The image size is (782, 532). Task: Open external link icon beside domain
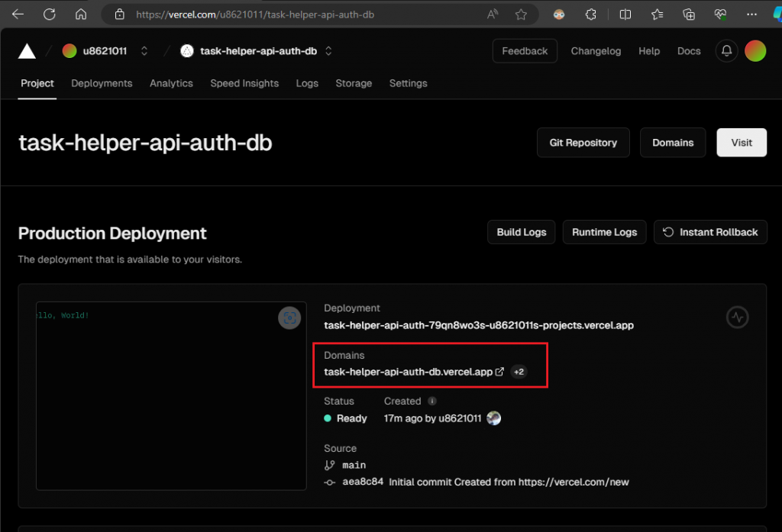coord(499,372)
